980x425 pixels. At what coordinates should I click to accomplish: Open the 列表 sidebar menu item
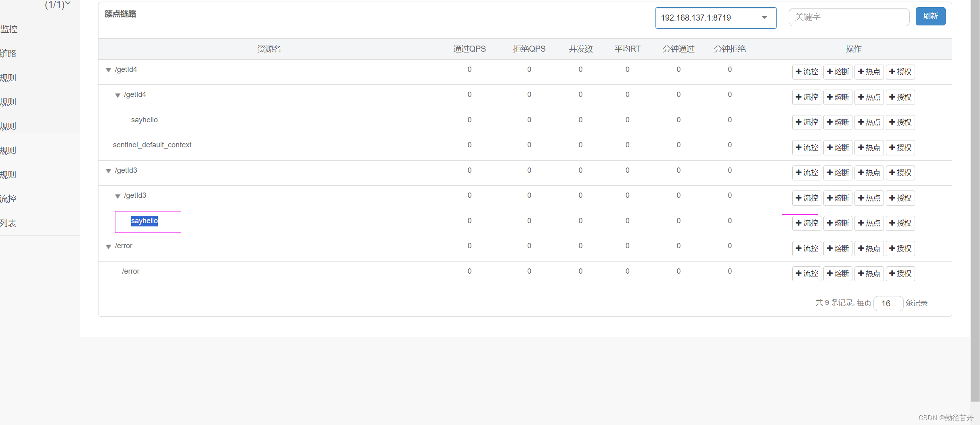(x=8, y=223)
